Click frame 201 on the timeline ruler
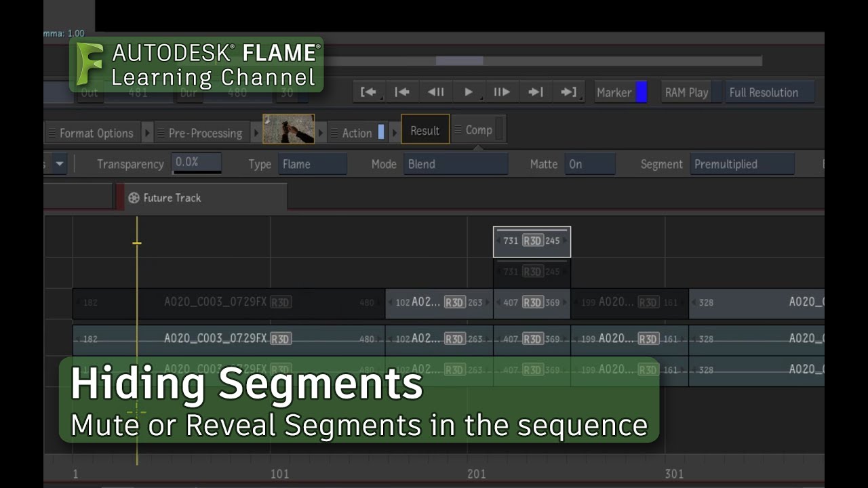 click(477, 474)
